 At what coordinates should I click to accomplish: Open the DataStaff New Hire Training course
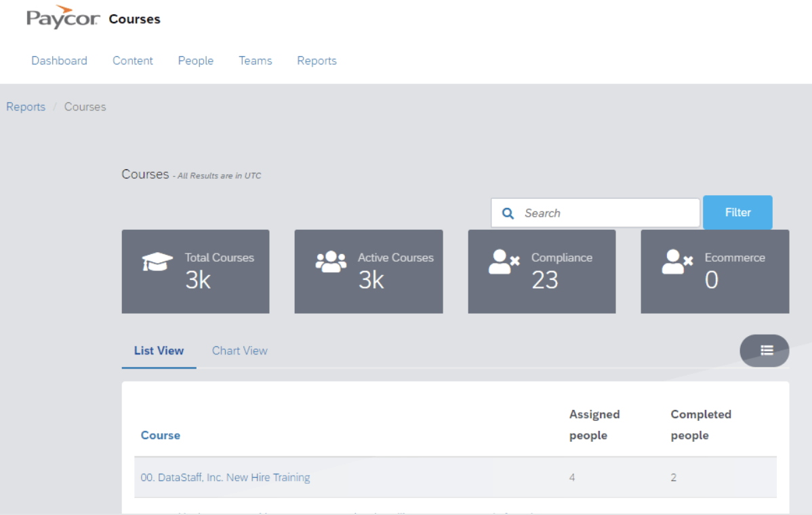click(x=225, y=477)
